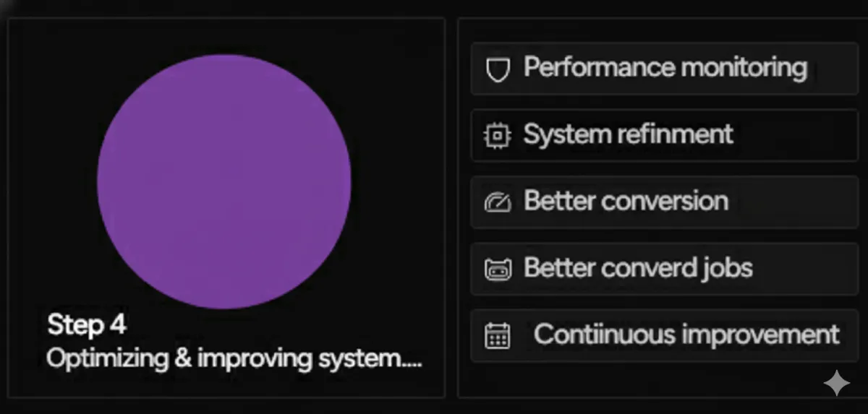
Task: Click the calendar icon beside Contiinuous improvement
Action: [x=497, y=336]
